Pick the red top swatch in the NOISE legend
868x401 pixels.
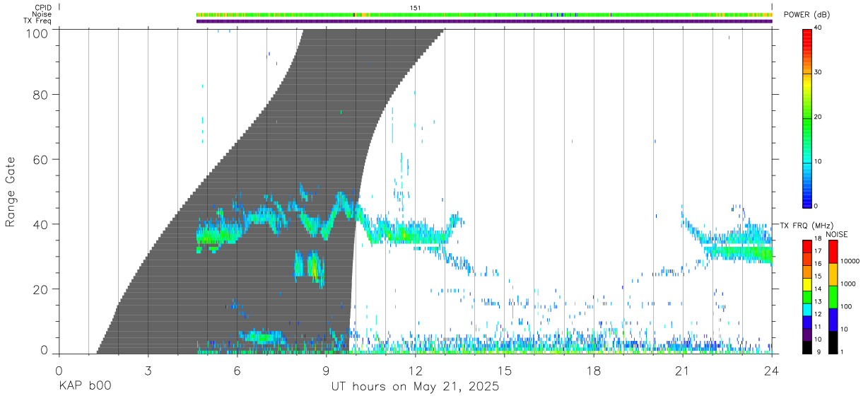(832, 251)
